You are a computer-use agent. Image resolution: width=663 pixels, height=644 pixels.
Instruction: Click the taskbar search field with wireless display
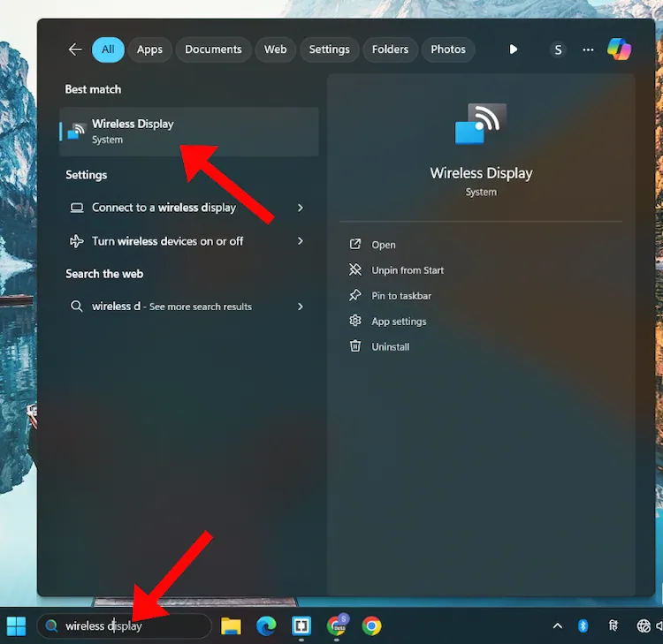pyautogui.click(x=125, y=625)
